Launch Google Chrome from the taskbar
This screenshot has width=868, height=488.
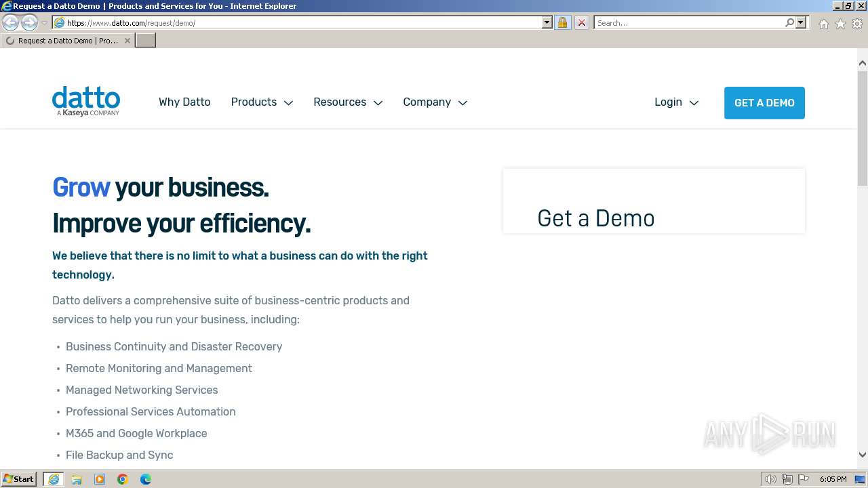coord(123,479)
